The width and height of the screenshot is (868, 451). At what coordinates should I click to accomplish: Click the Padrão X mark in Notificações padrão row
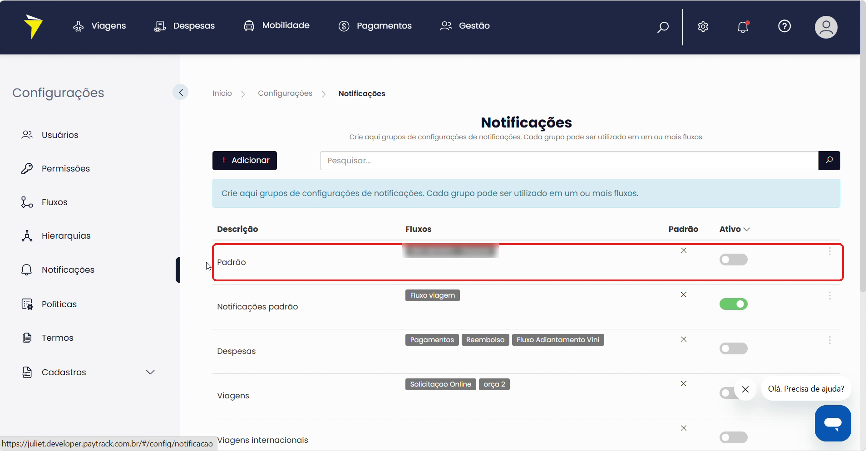pos(684,294)
